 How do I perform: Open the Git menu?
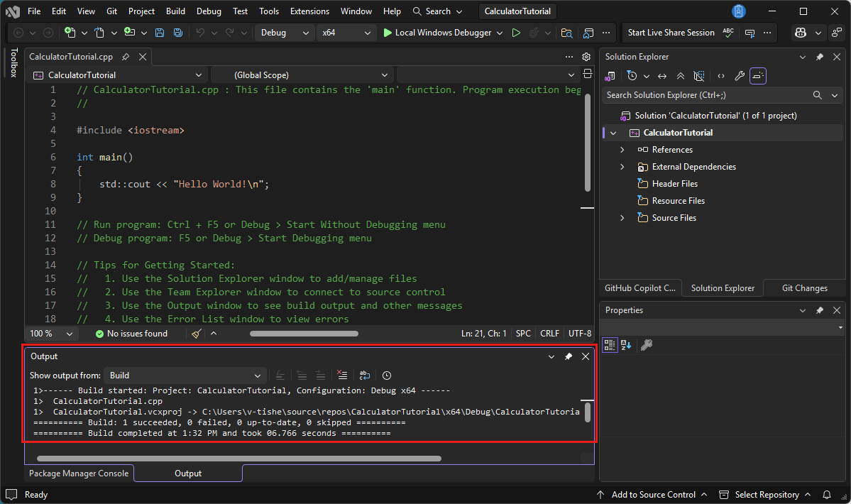tap(112, 11)
